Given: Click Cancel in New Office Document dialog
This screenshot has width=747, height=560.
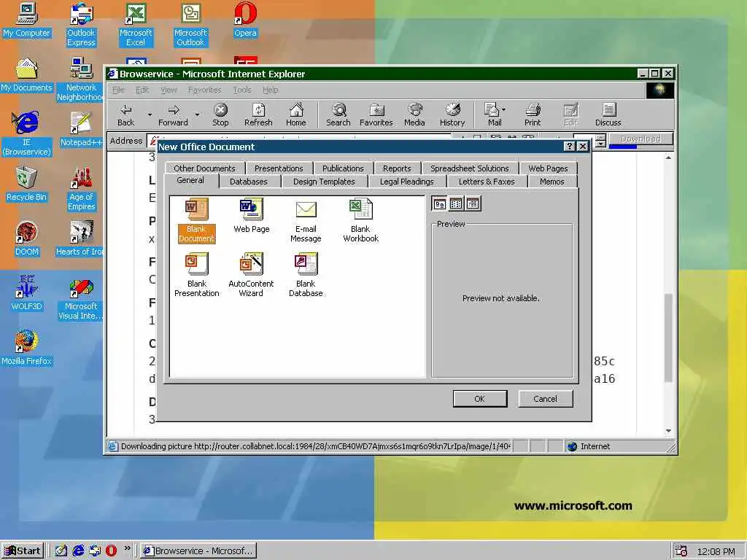Looking at the screenshot, I should [545, 399].
